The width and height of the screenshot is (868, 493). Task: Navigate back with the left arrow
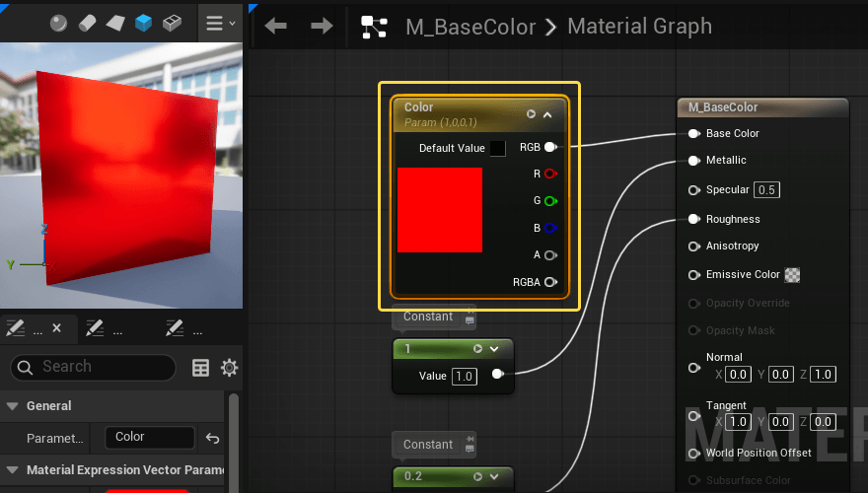(276, 27)
